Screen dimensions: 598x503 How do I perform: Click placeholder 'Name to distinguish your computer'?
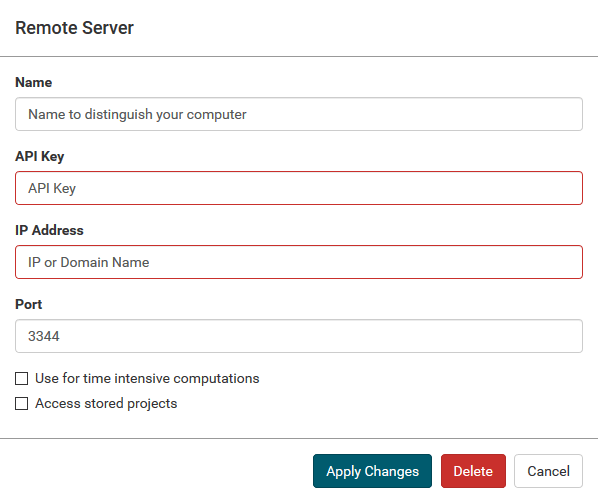click(137, 114)
